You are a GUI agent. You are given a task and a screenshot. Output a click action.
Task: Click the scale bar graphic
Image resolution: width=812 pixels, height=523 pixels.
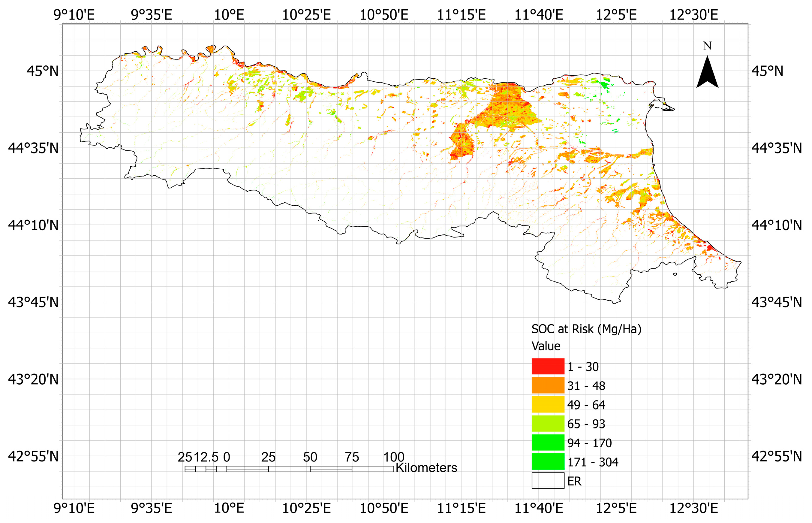click(289, 469)
